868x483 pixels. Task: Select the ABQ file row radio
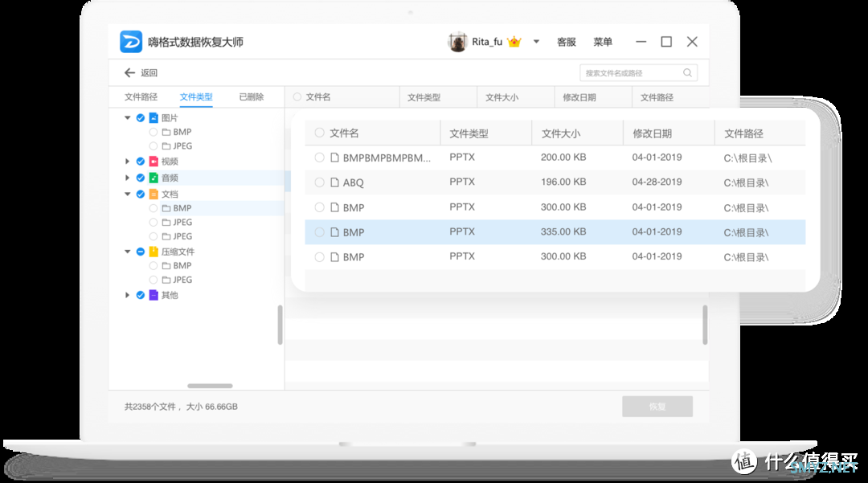tap(319, 182)
